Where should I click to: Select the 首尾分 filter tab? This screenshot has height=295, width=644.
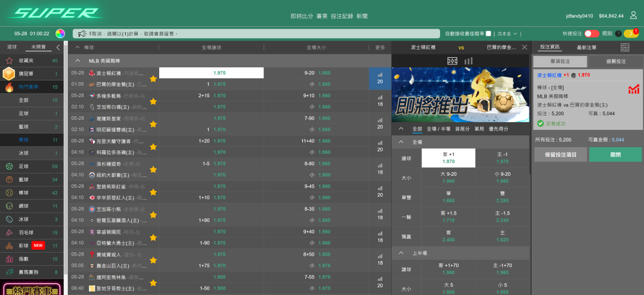463,129
